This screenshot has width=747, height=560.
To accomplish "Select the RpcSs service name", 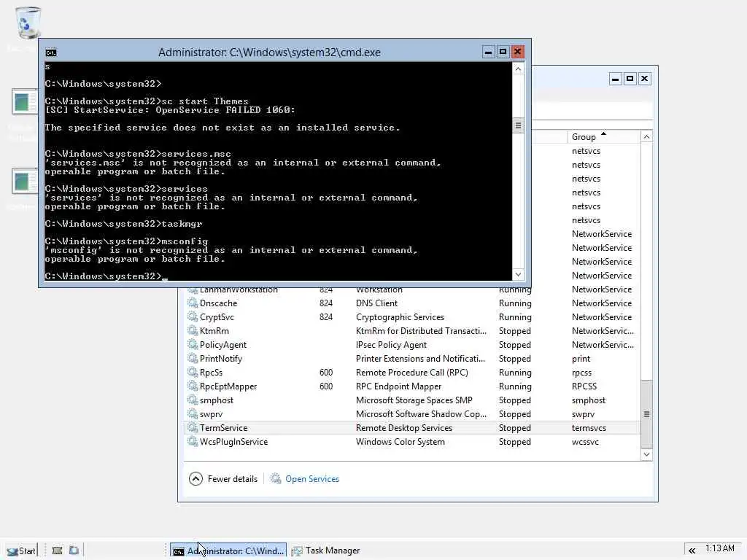I will tap(211, 372).
